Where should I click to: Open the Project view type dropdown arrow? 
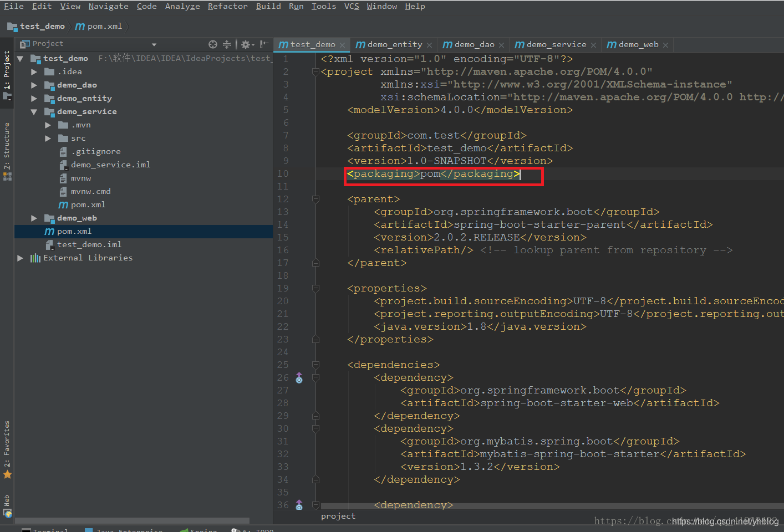(154, 44)
